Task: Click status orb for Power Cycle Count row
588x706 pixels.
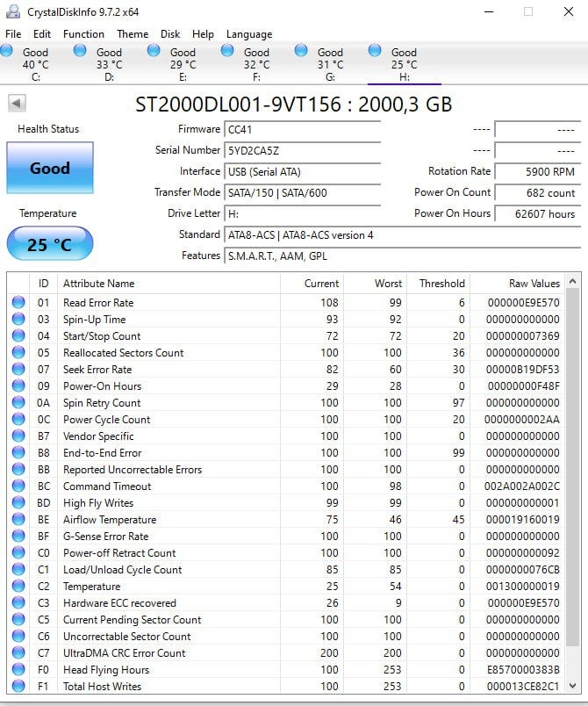Action: [x=18, y=419]
